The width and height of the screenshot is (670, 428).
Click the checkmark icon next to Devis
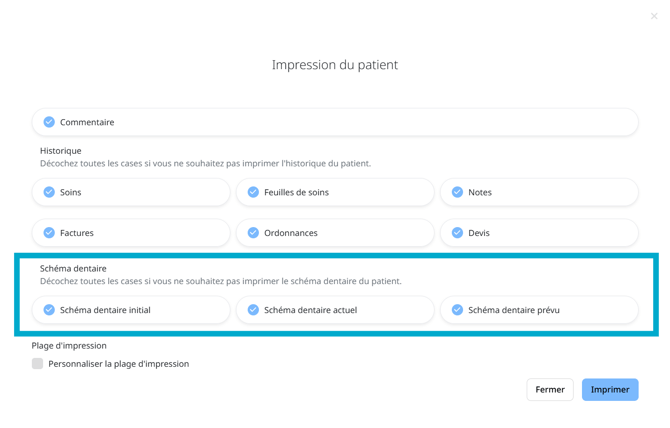457,233
